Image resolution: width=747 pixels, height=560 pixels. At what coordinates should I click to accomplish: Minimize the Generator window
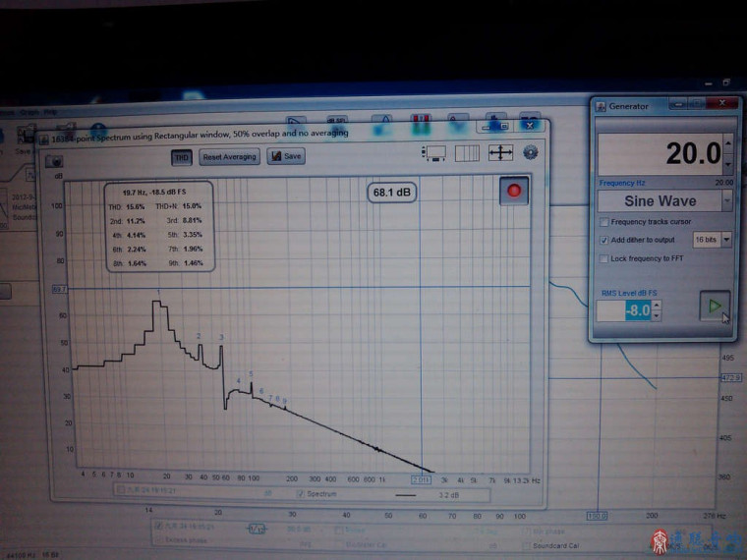click(x=679, y=104)
